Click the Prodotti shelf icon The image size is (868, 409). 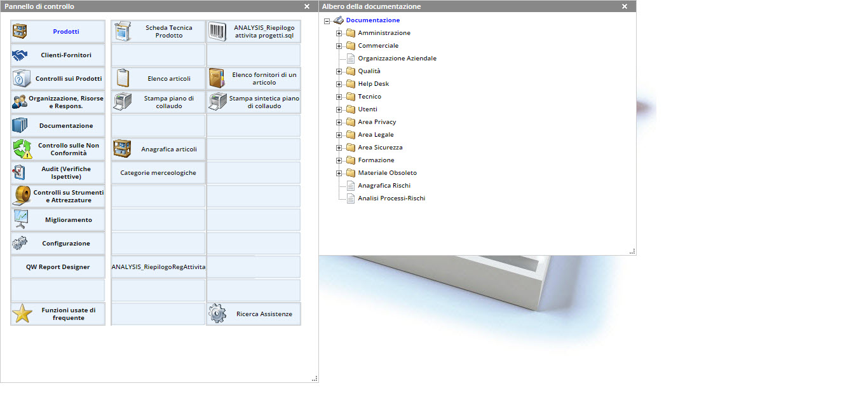[20, 31]
